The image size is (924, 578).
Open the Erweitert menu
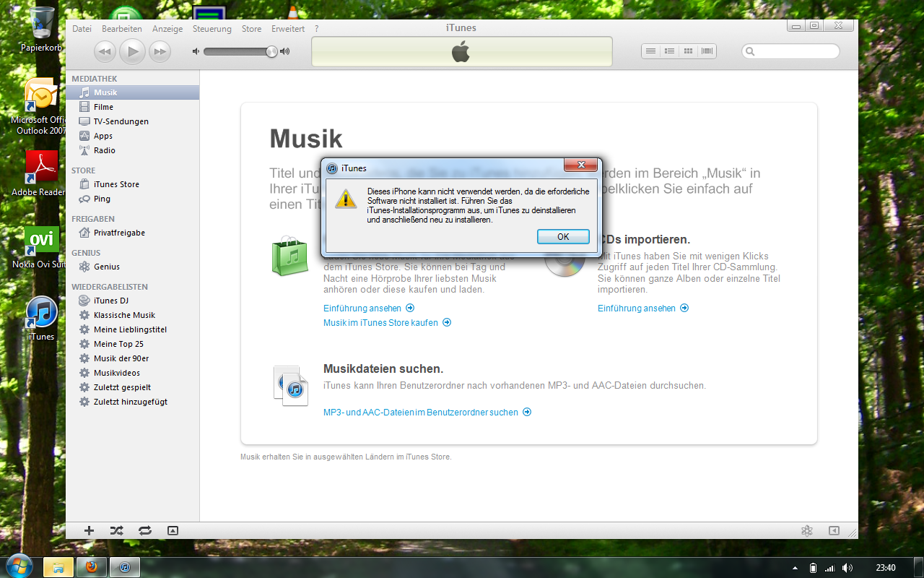(288, 29)
